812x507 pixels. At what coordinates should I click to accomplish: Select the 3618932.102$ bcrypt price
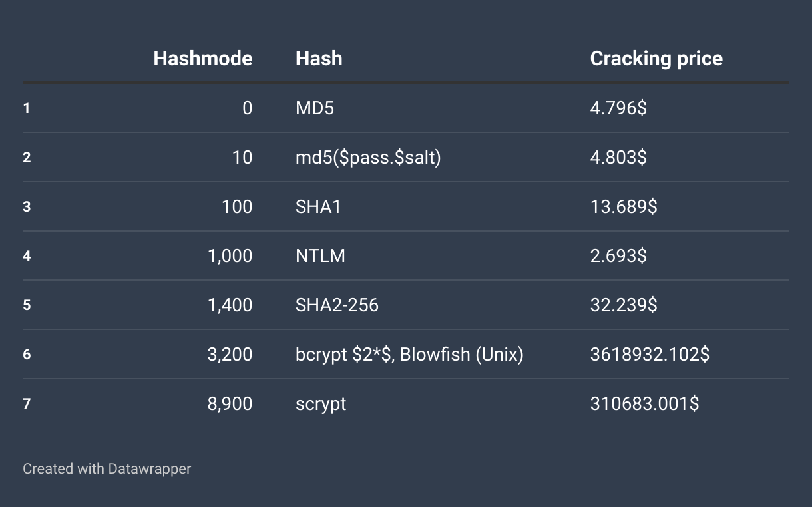[650, 354]
